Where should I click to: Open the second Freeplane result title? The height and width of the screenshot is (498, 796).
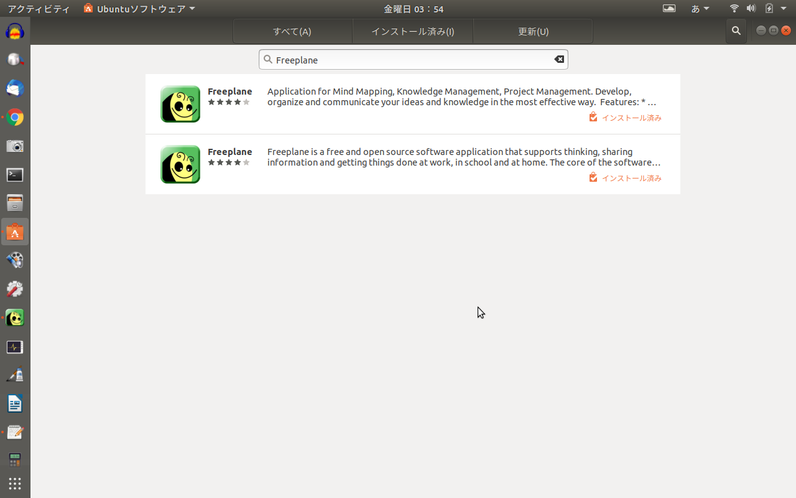tap(229, 152)
